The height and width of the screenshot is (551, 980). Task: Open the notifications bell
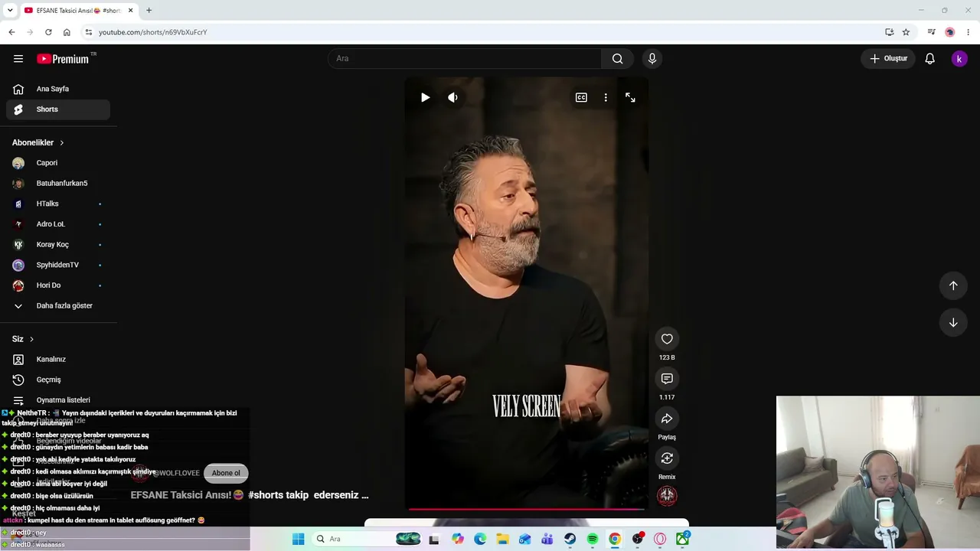click(x=929, y=59)
